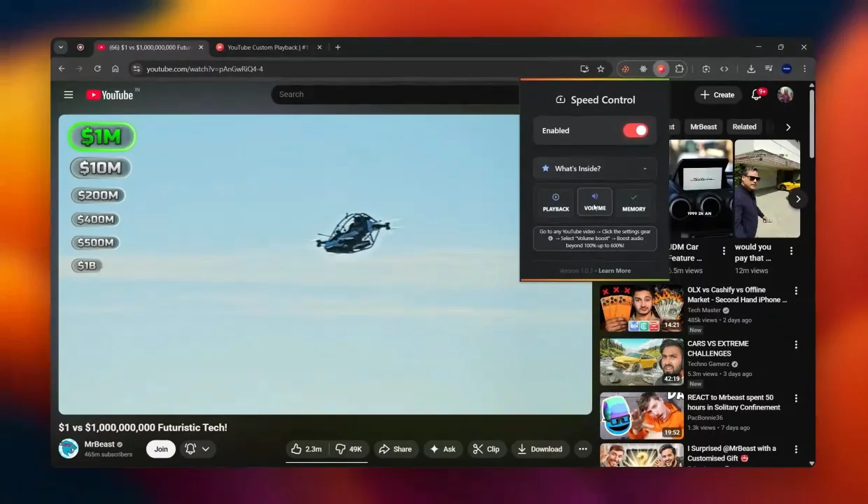Open the YouTube account avatar
Screen dimensions: 868x504
click(x=785, y=94)
